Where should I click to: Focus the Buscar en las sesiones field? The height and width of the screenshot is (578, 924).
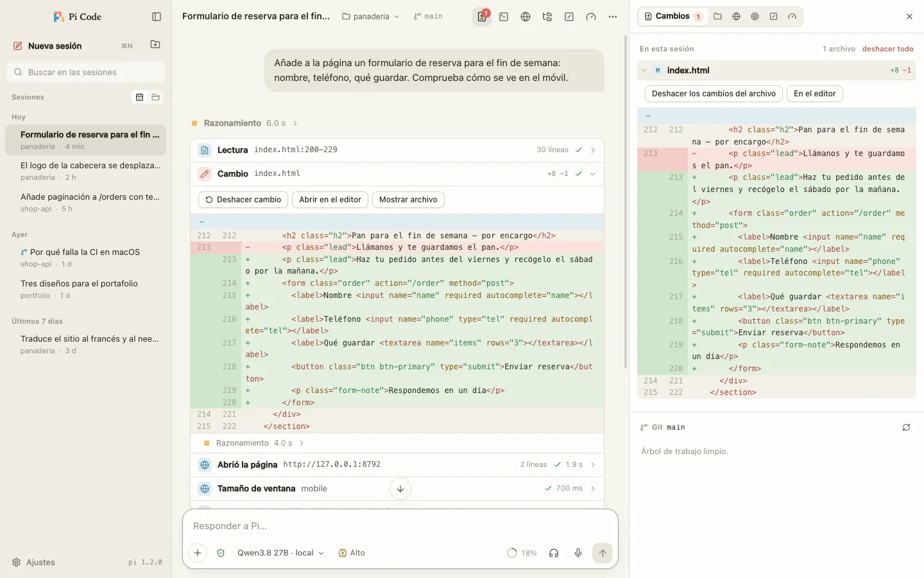[86, 72]
